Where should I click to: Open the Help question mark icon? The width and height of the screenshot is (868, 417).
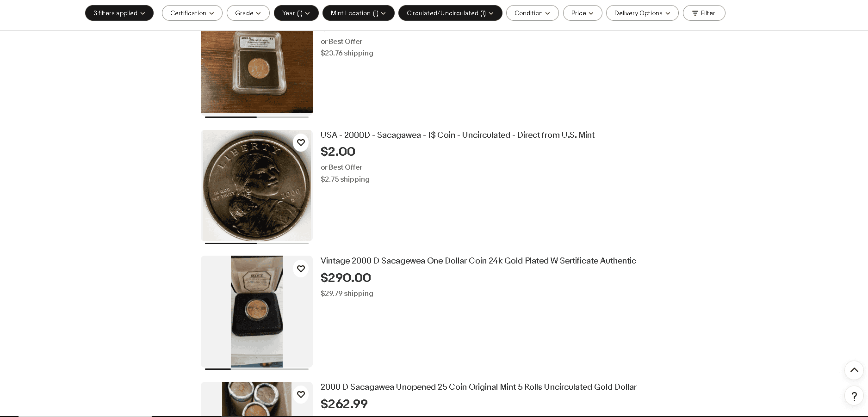854,396
